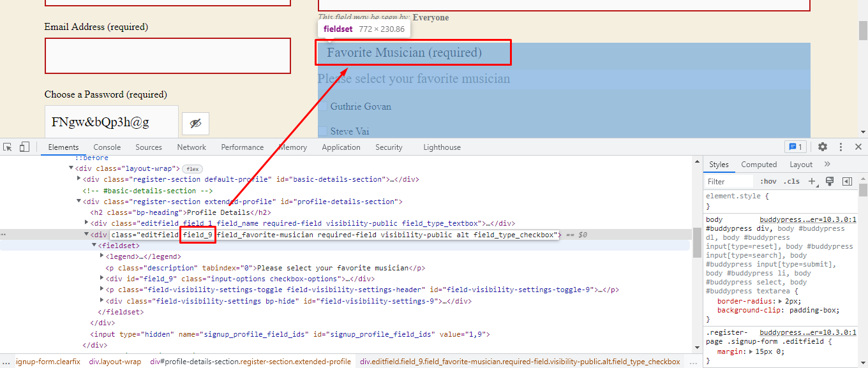The height and width of the screenshot is (368, 868).
Task: Collapse the profile-details-section div node
Action: (x=79, y=202)
